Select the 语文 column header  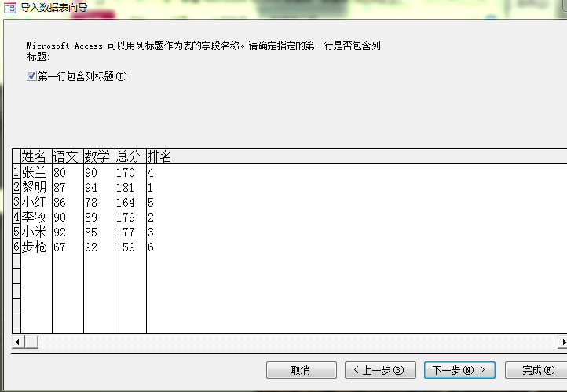coord(68,156)
